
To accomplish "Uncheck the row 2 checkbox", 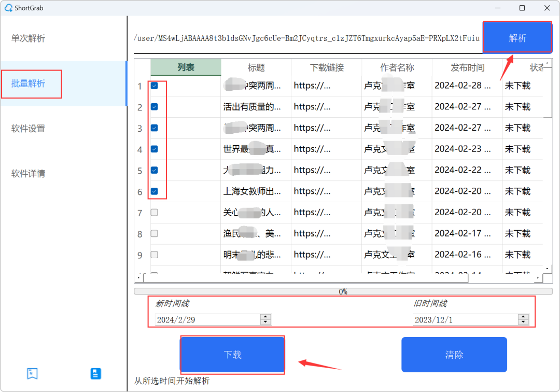I will point(155,107).
